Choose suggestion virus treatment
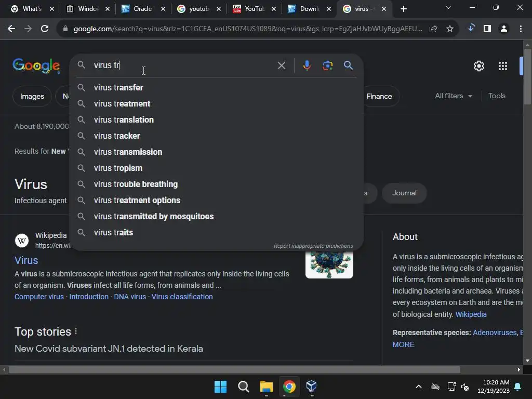This screenshot has height=399, width=532. point(217,104)
